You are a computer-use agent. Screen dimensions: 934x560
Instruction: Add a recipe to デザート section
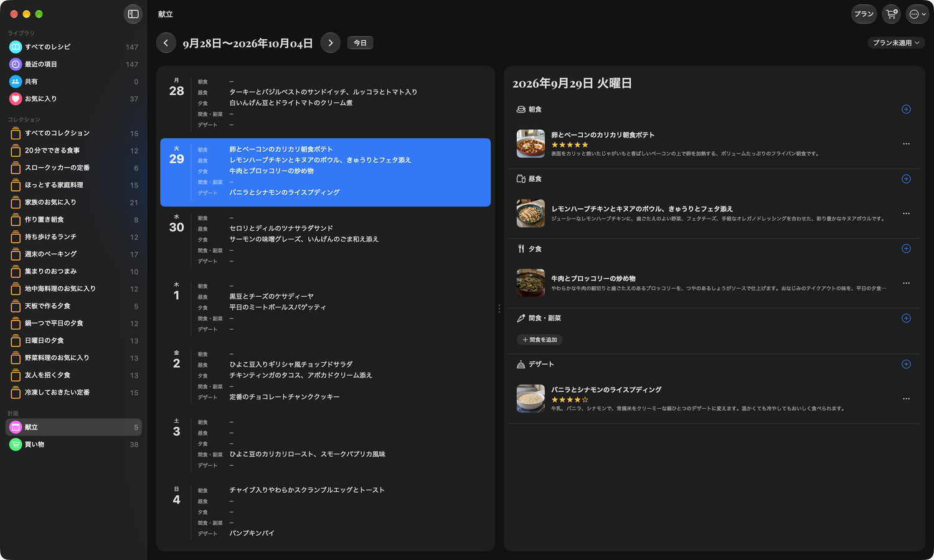(x=906, y=365)
